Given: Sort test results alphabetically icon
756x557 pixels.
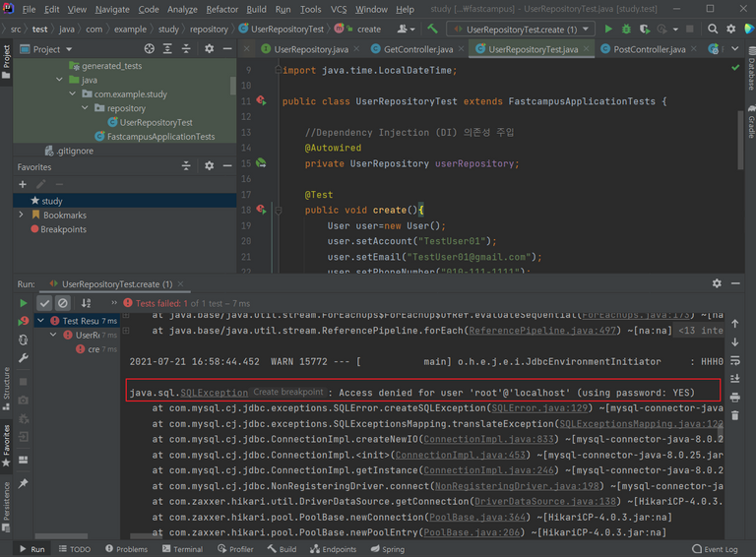Looking at the screenshot, I should pyautogui.click(x=86, y=303).
